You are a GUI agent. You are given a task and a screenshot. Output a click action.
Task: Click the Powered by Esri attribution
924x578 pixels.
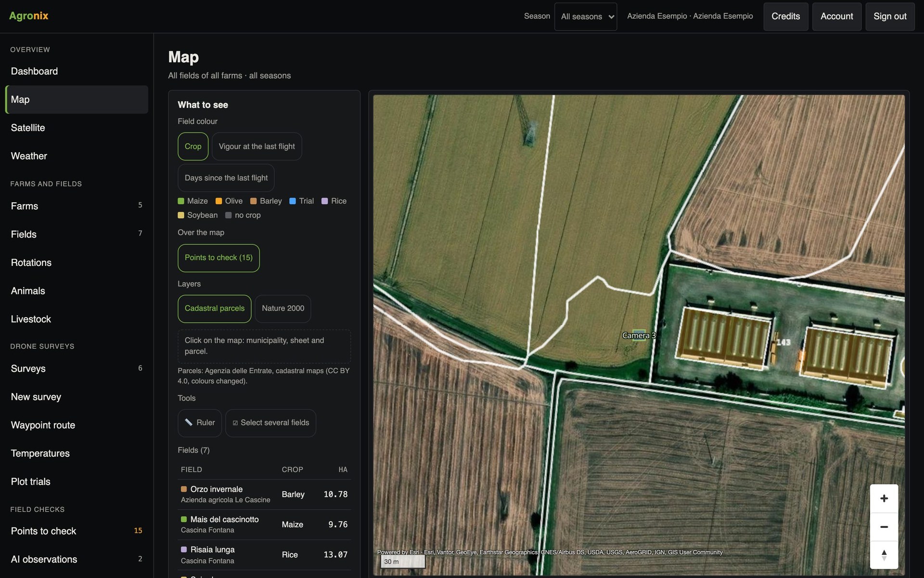398,552
